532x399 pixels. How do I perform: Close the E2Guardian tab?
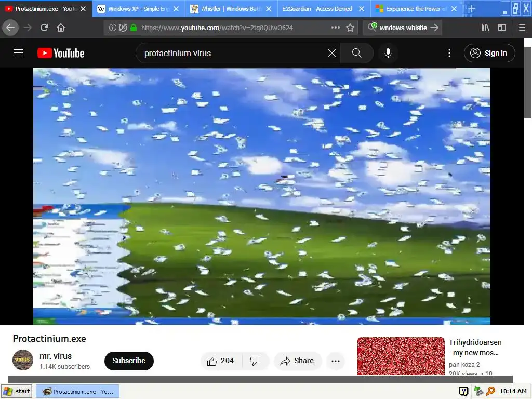(x=362, y=9)
